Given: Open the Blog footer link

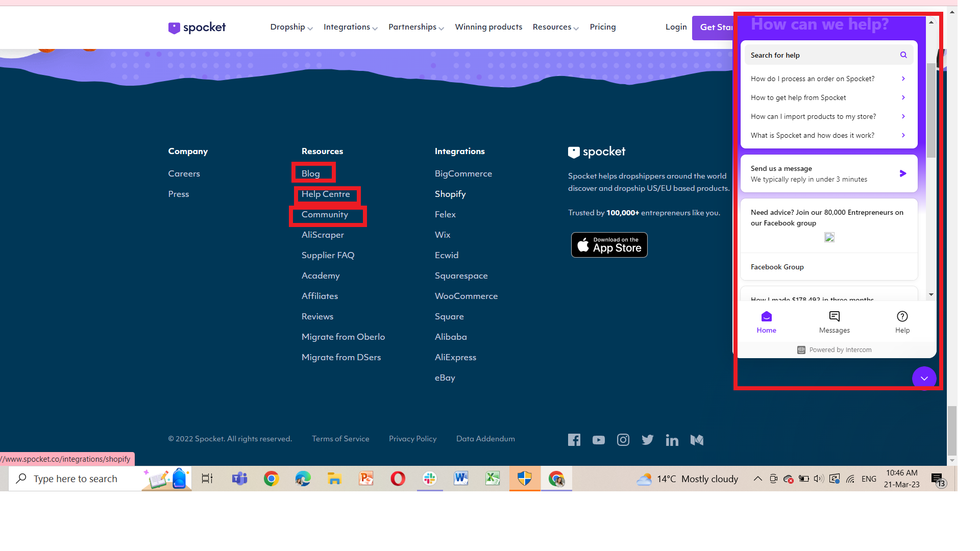Looking at the screenshot, I should point(310,173).
